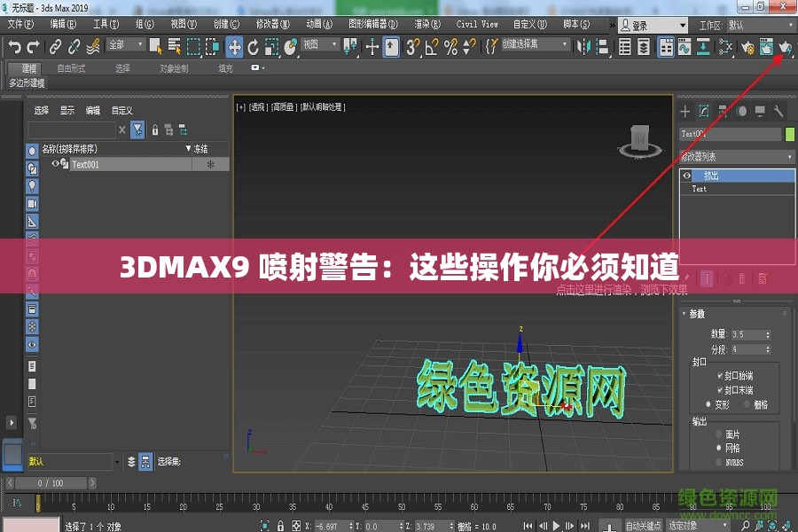
Task: Open the 视图 reference coordinate dropdown
Action: [x=320, y=45]
